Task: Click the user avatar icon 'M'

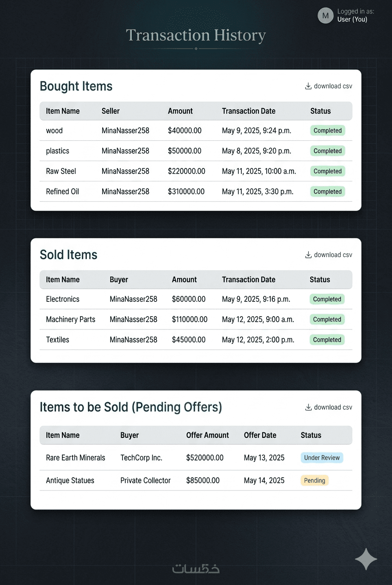Action: [x=325, y=16]
